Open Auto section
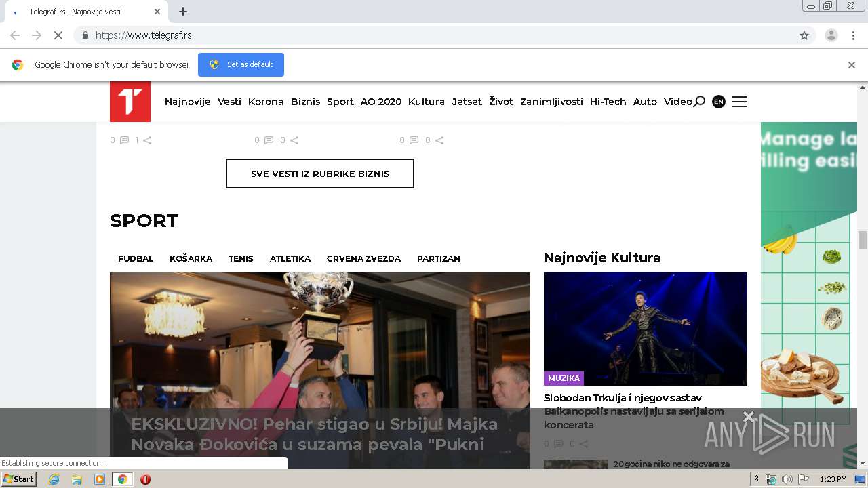The width and height of the screenshot is (868, 488). [645, 102]
